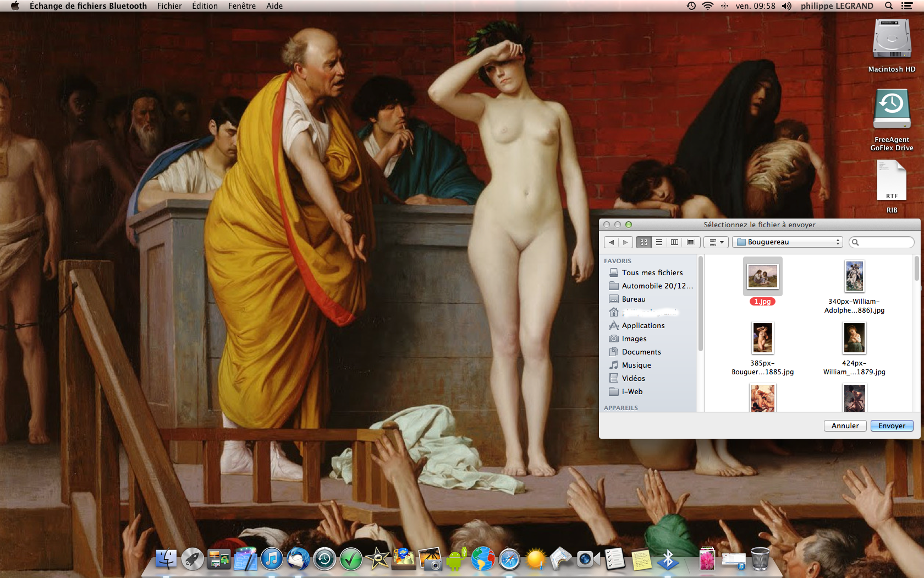Open the Bouguereau folder path popup
This screenshot has width=924, height=578.
[788, 242]
